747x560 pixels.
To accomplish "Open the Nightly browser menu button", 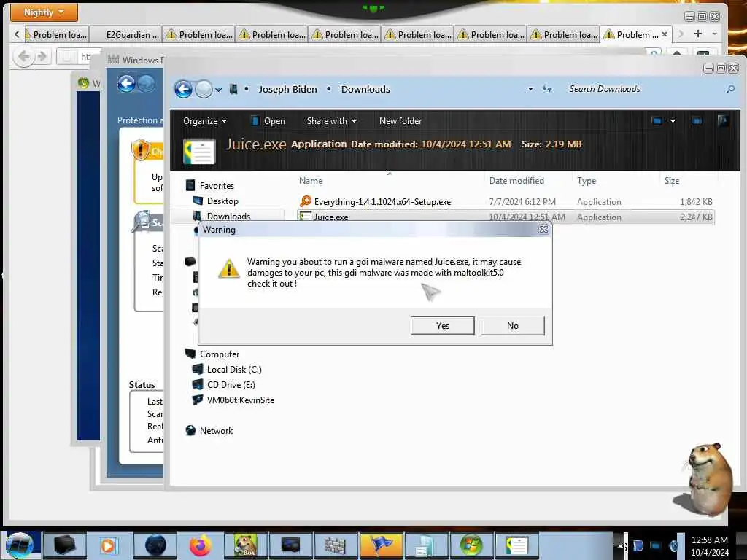I will (x=44, y=12).
